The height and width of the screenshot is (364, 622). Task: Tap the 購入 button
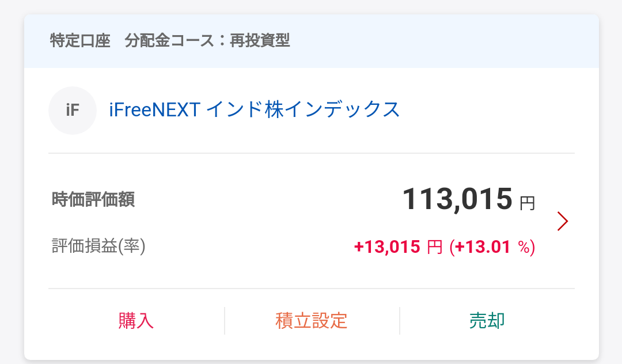pos(136,320)
